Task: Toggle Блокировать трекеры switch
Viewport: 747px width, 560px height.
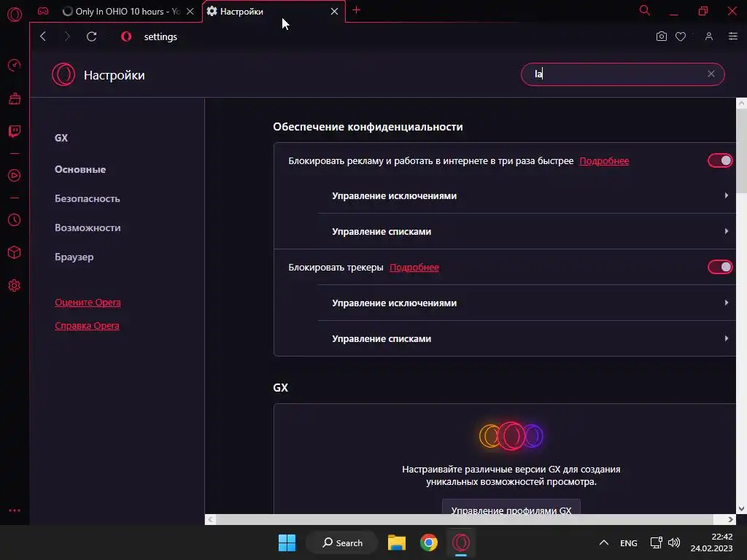Action: [720, 267]
